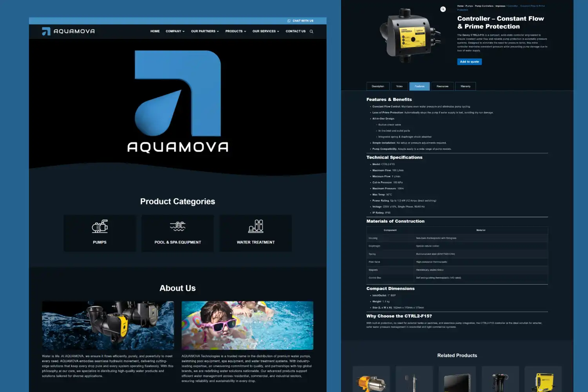The width and height of the screenshot is (588, 392).
Task: Click the zoom magnifier on the product image
Action: tap(443, 9)
